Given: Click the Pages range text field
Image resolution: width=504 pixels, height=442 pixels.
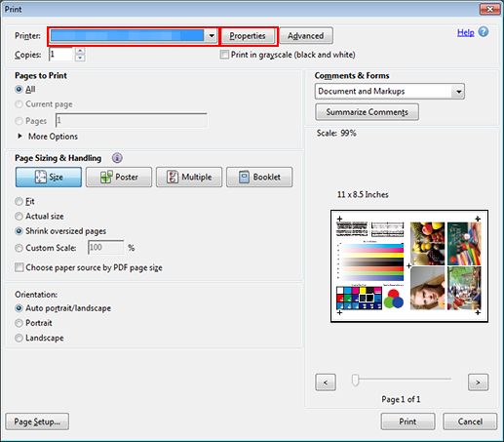Looking at the screenshot, I should pos(132,121).
